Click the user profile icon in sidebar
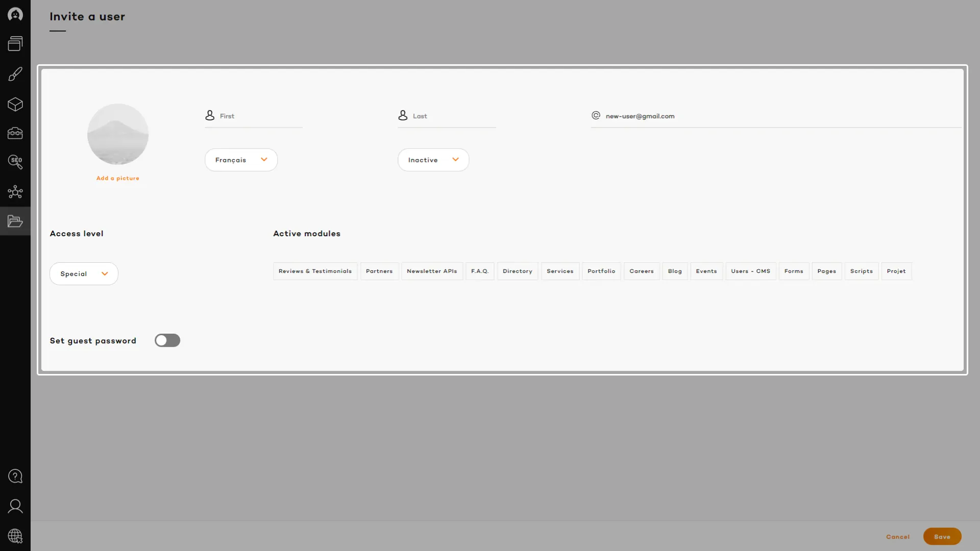Screen dimensions: 980x551 pyautogui.click(x=15, y=506)
